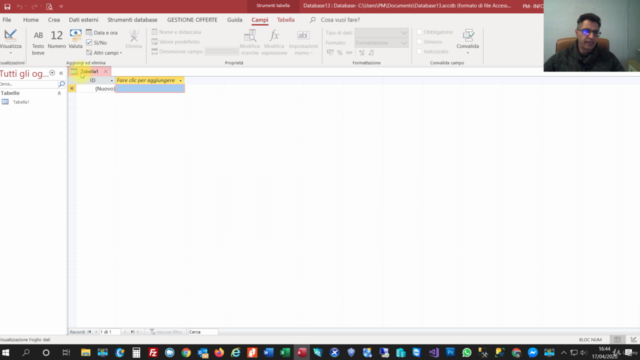
Task: Switch to design view icon in status bar
Action: pos(633,340)
